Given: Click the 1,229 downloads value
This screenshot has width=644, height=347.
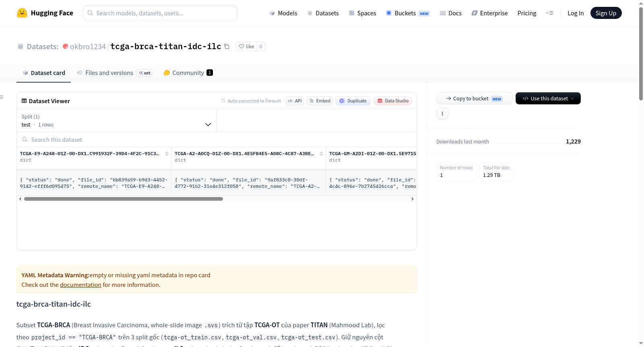Looking at the screenshot, I should (x=573, y=141).
